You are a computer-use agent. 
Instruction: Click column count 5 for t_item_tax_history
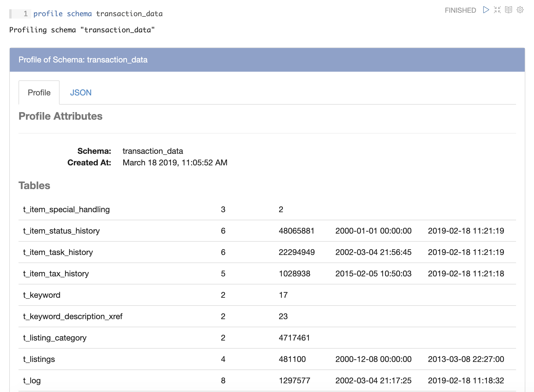pos(223,273)
